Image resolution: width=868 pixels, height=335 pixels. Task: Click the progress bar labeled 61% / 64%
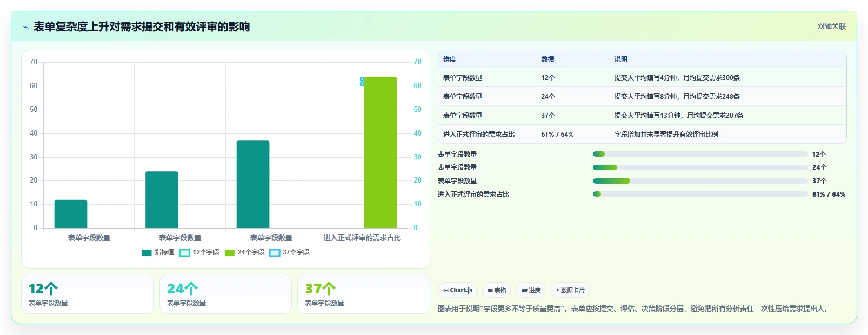point(700,194)
